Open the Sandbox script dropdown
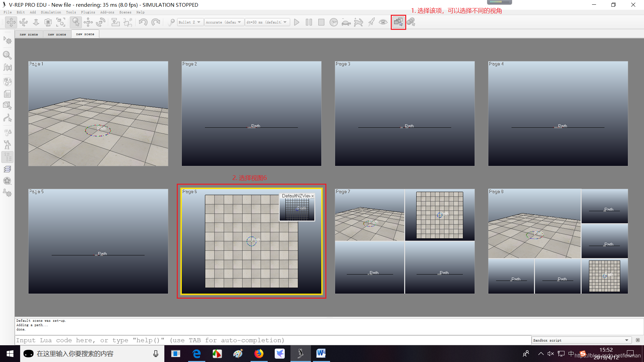 [x=581, y=340]
